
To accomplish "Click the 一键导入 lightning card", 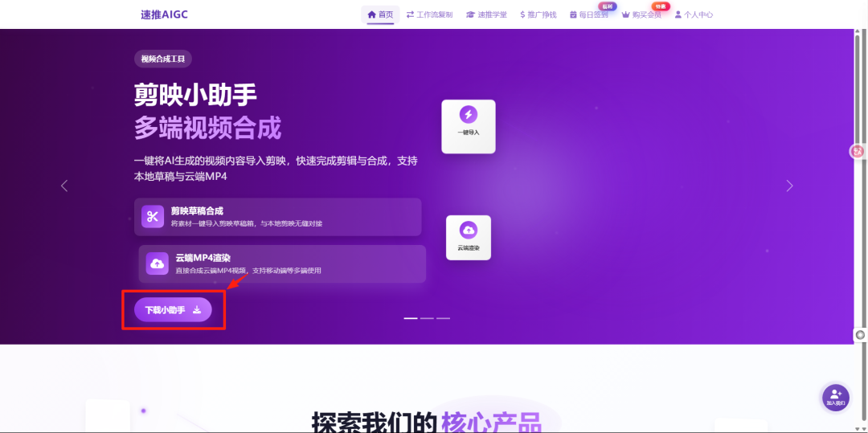I will (469, 126).
